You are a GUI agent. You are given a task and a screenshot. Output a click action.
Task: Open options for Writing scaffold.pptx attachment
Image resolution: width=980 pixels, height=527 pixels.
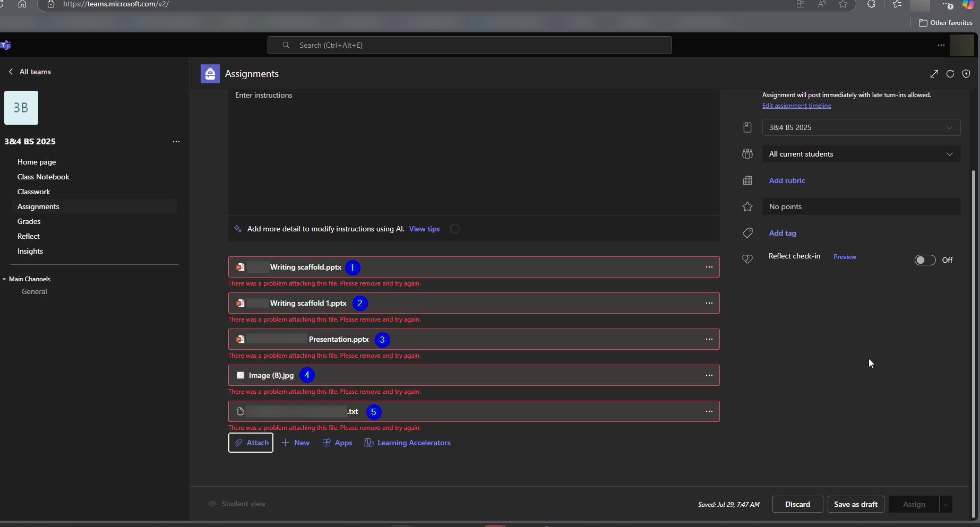[709, 267]
